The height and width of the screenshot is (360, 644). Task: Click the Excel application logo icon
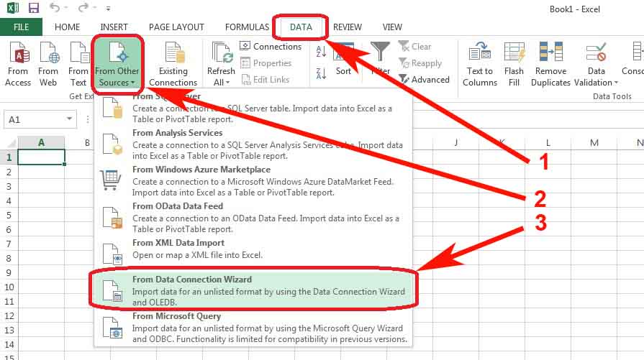[13, 8]
